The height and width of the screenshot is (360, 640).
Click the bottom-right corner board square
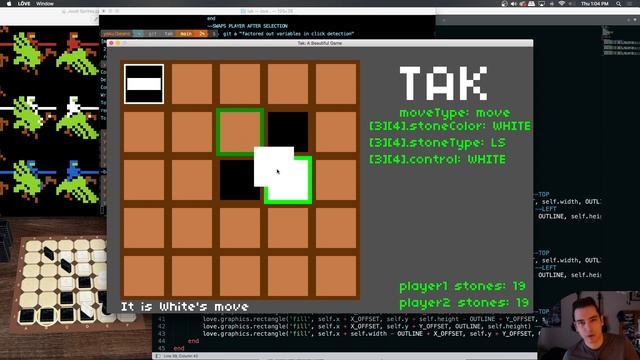click(x=336, y=276)
